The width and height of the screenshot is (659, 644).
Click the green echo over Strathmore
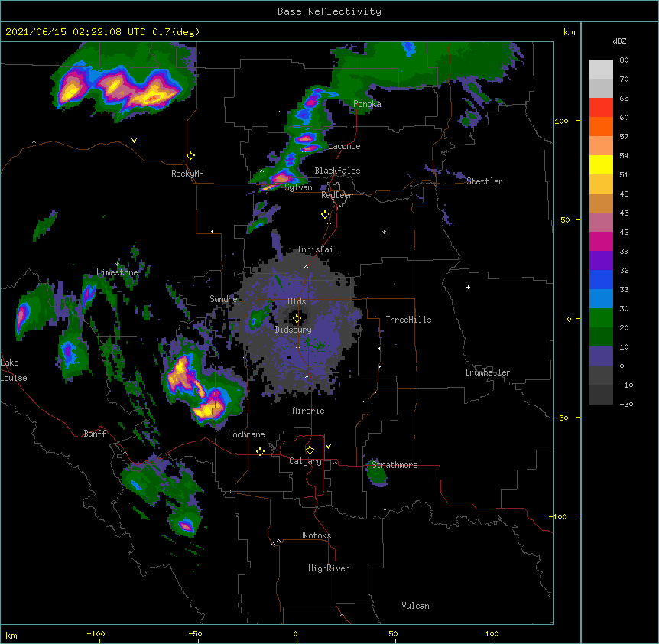coord(377,474)
